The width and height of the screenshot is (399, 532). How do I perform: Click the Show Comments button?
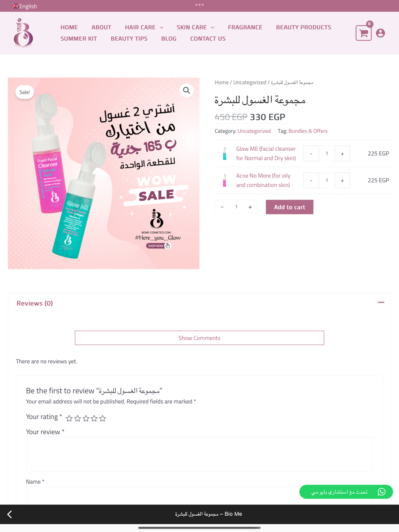pos(199,338)
